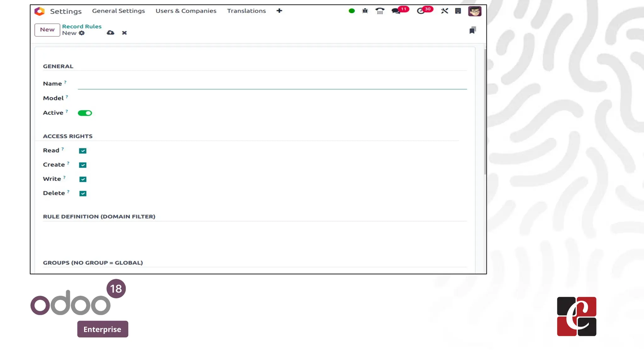Image resolution: width=644 pixels, height=362 pixels.
Task: Uncheck the Create access checkbox
Action: pos(83,165)
